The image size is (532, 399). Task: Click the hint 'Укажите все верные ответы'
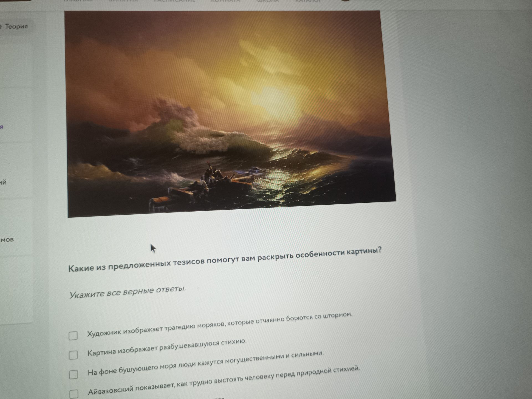pyautogui.click(x=127, y=292)
